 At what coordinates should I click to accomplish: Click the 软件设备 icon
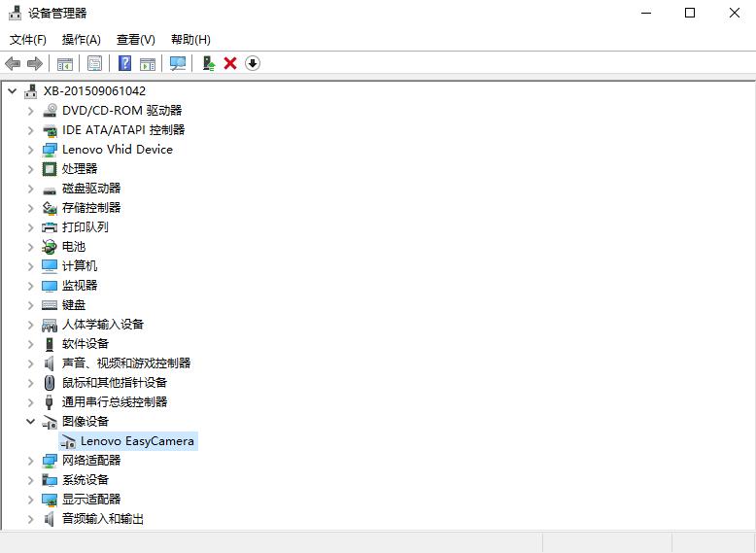50,344
